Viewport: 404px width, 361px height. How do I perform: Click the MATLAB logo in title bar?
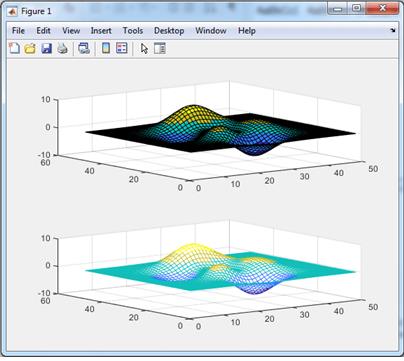coord(13,12)
